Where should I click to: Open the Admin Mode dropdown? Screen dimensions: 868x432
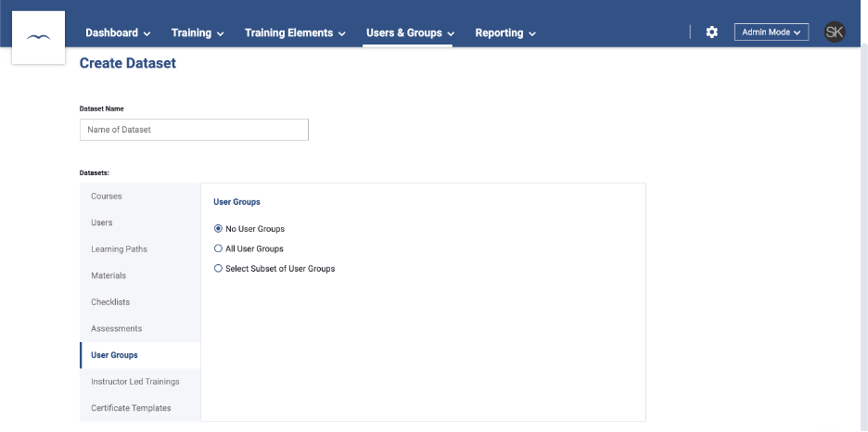[x=772, y=32]
